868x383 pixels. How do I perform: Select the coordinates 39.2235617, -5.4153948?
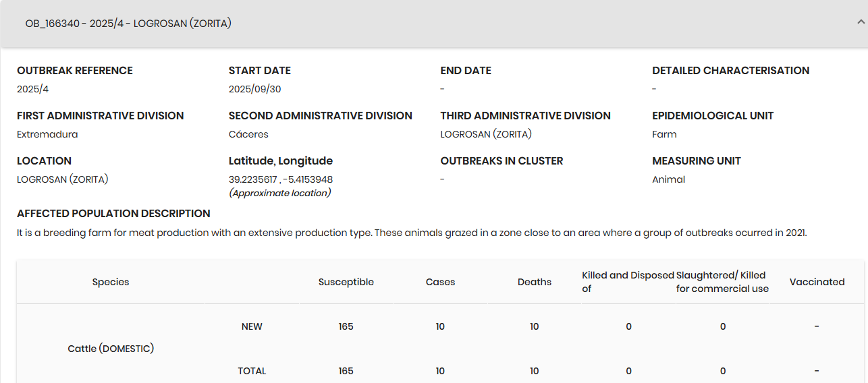(281, 179)
